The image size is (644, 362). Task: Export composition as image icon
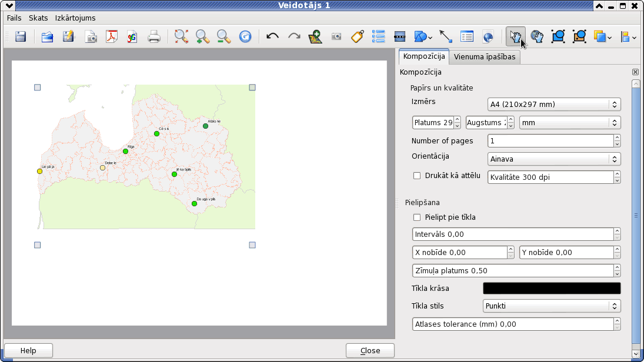coord(91,37)
